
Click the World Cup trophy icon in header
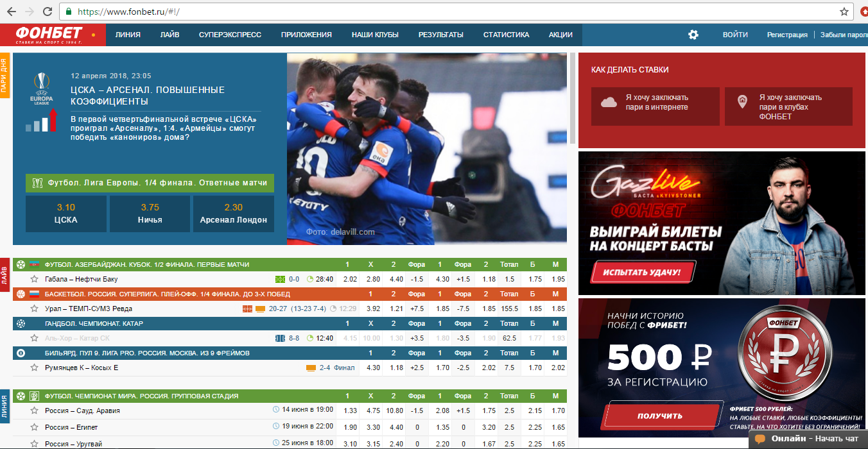click(x=35, y=396)
